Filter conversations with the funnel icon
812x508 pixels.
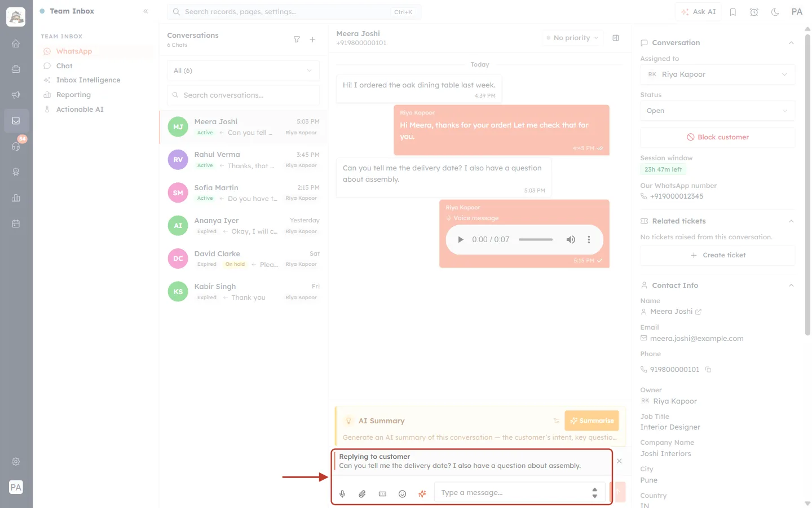tap(297, 40)
